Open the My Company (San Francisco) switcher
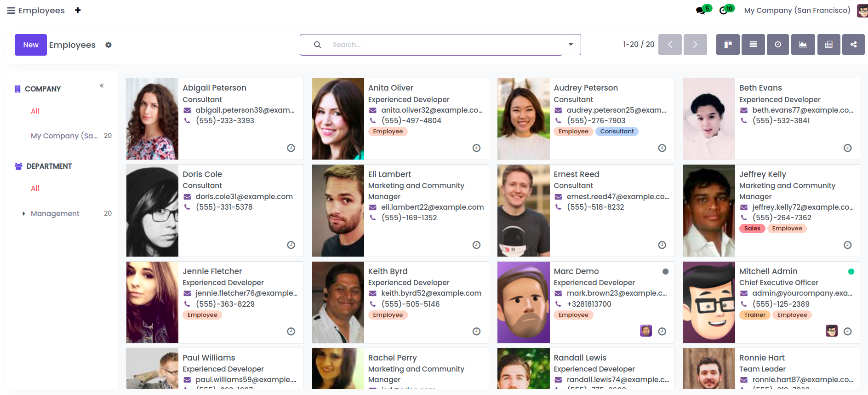 (797, 10)
